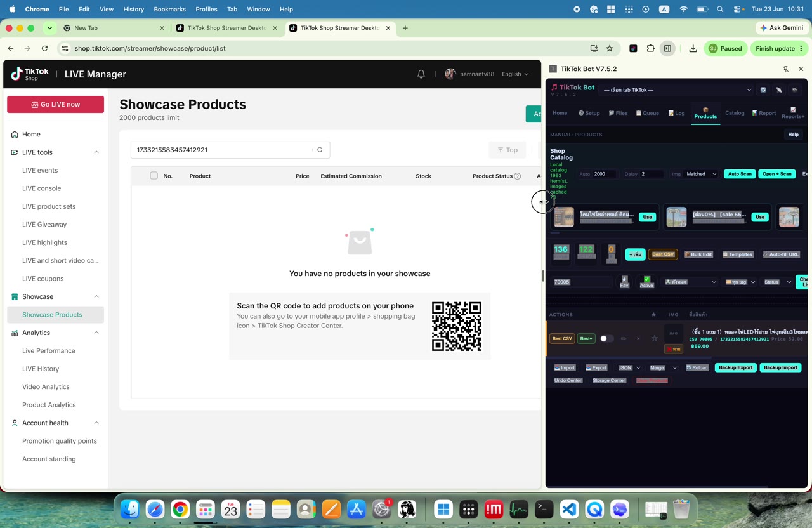Viewport: 812px width, 528px height.
Task: Switch to the Setup tab in TikTok Bot
Action: pyautogui.click(x=589, y=113)
